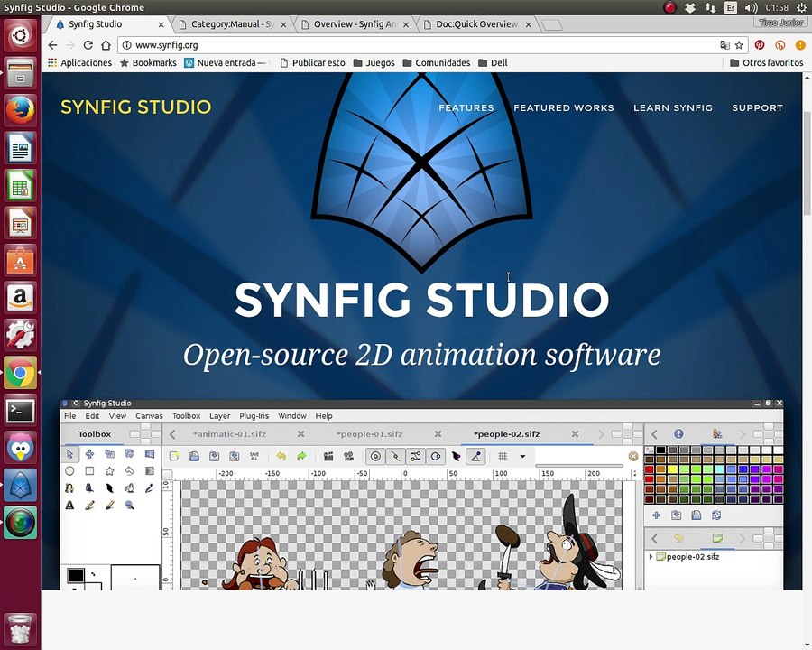Open the Juegos bookmarks folder
The width and height of the screenshot is (812, 650).
click(374, 62)
